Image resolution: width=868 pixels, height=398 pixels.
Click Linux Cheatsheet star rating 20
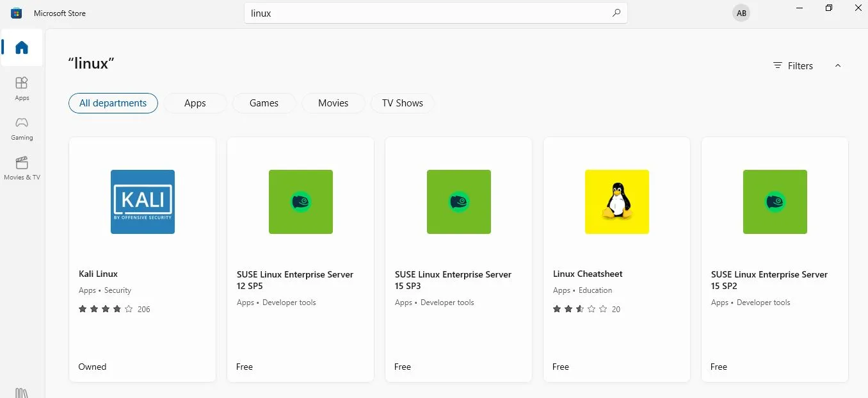point(587,309)
